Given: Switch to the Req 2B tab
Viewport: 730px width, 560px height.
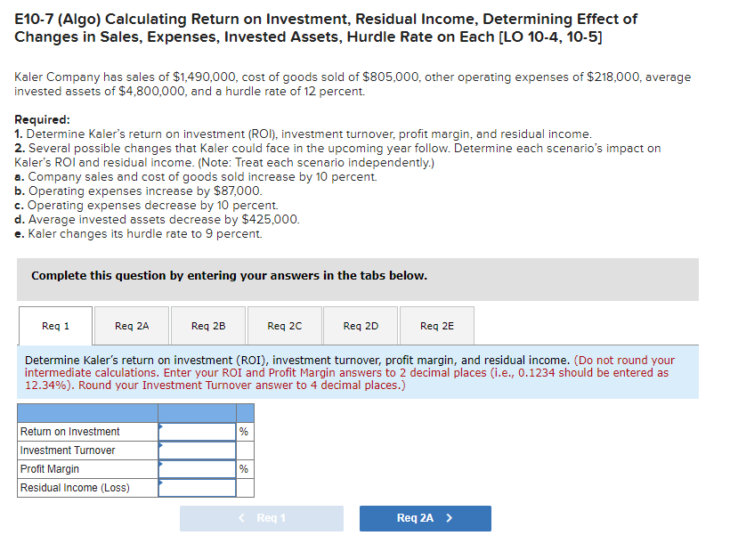Looking at the screenshot, I should pyautogui.click(x=207, y=325).
